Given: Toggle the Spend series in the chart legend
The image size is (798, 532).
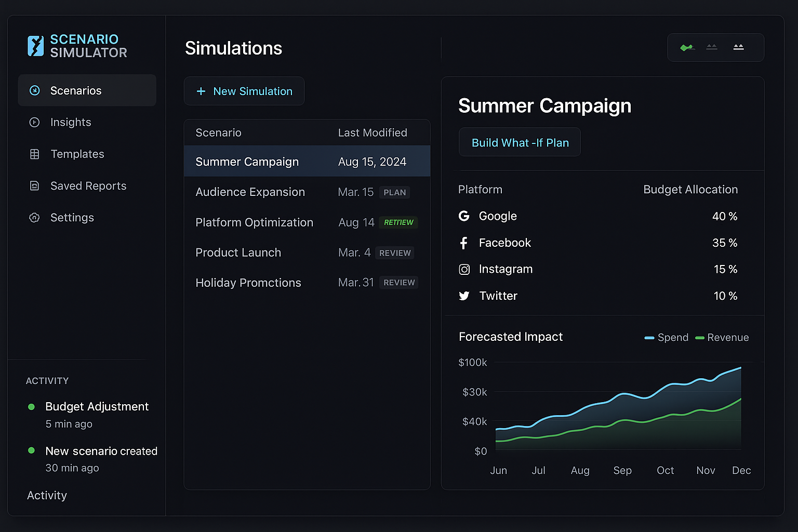Looking at the screenshot, I should [667, 337].
